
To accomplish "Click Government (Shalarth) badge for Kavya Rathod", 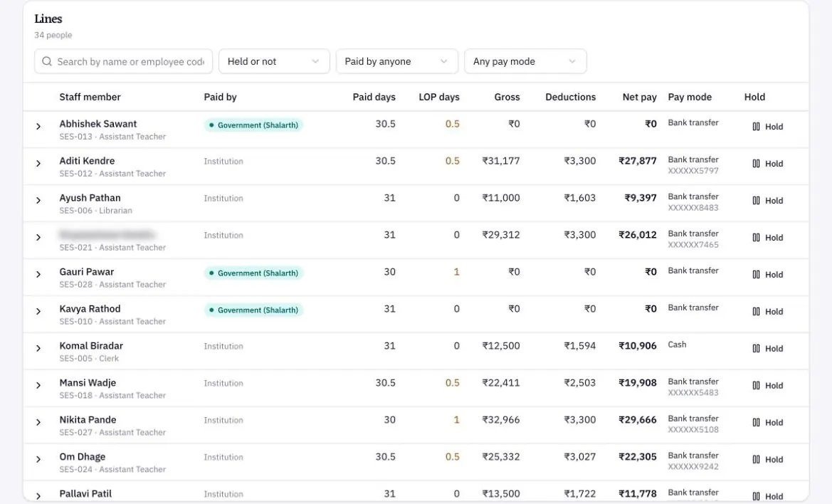I will coord(253,310).
